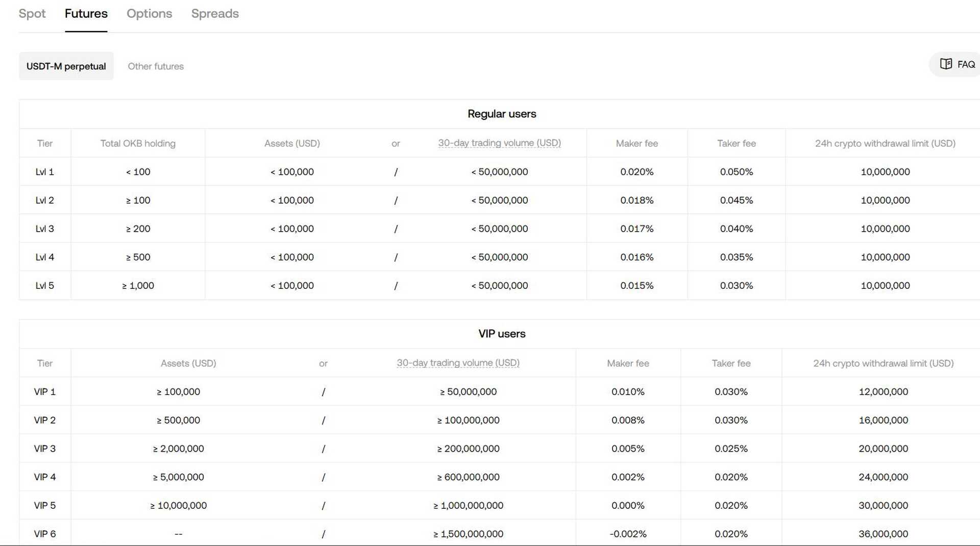Switch to Other futures sub-tab
The width and height of the screenshot is (980, 546).
pos(156,66)
